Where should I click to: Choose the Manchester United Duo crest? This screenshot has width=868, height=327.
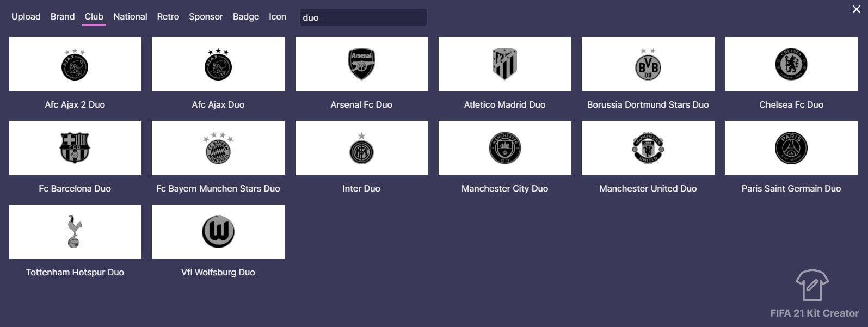point(648,147)
